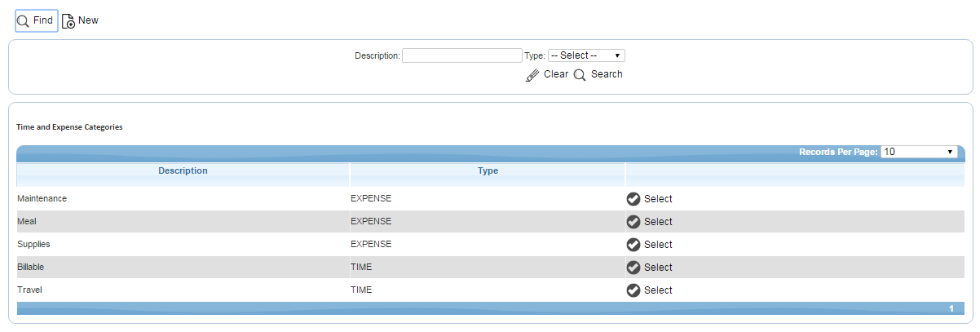
Task: Click the Billable row description
Action: [31, 267]
